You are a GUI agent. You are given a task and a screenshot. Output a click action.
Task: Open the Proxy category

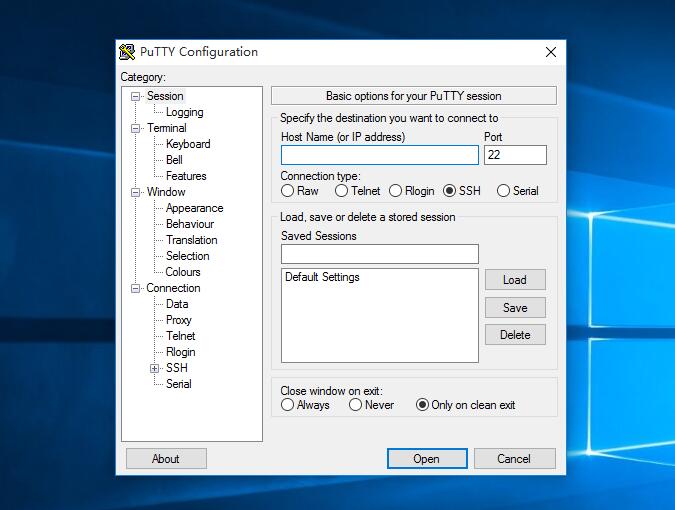click(x=179, y=320)
